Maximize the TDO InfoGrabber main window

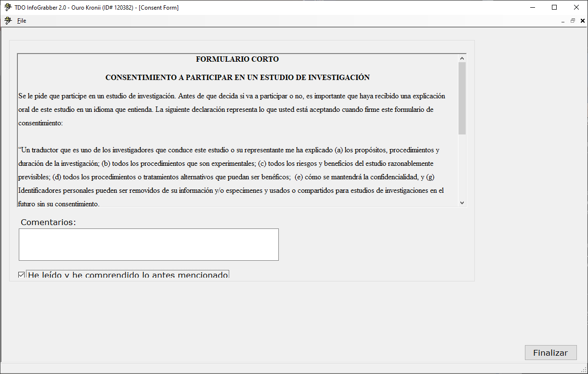click(554, 7)
